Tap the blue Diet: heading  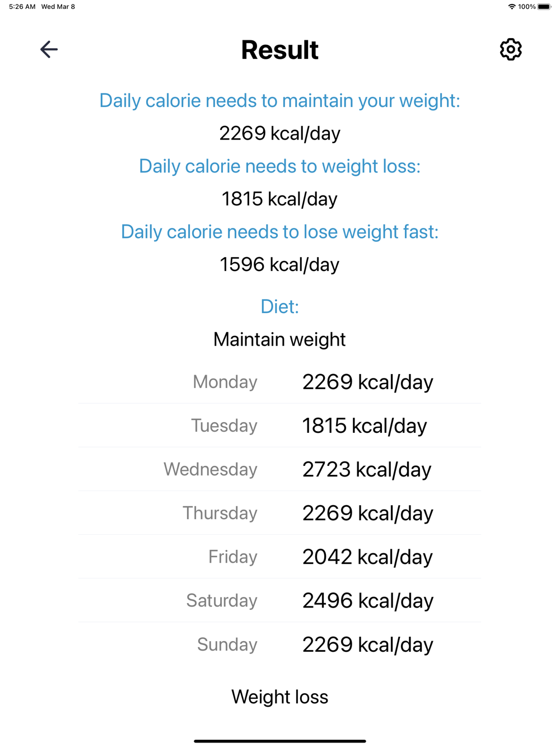tap(279, 306)
